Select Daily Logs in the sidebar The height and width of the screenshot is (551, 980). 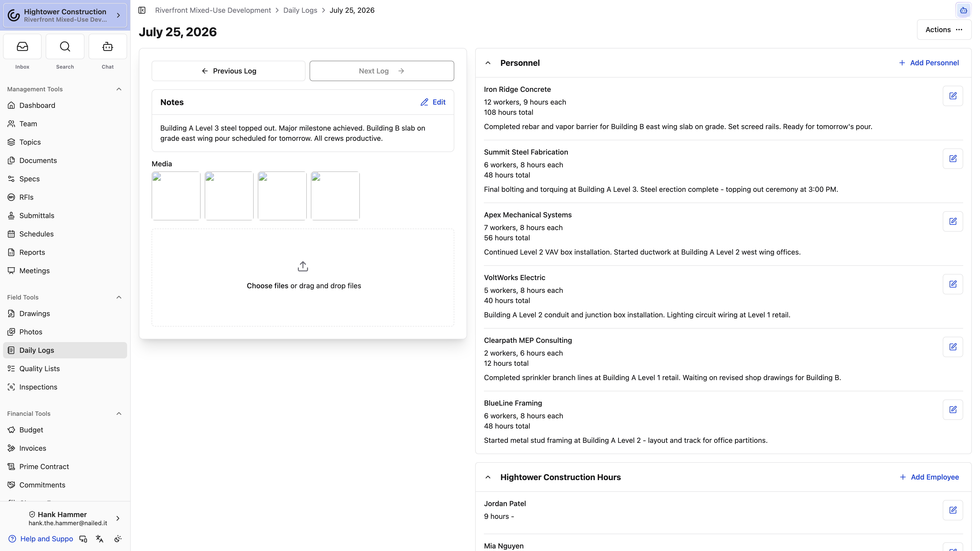click(65, 350)
